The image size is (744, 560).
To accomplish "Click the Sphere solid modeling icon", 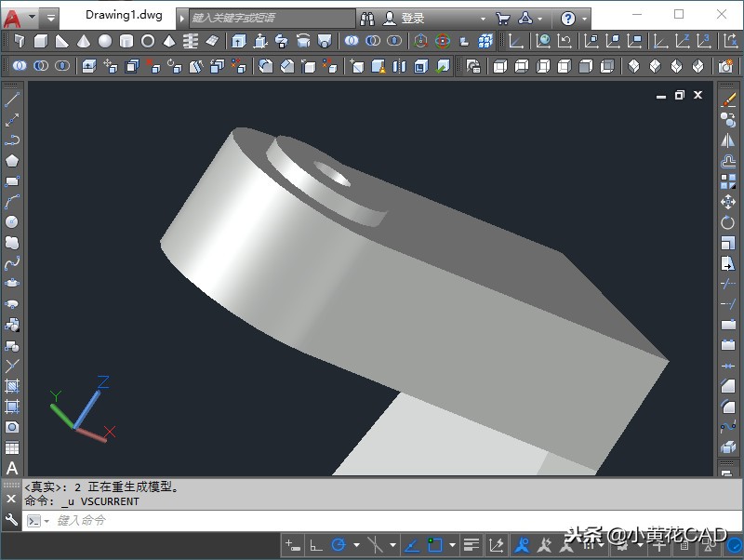I will pyautogui.click(x=105, y=41).
